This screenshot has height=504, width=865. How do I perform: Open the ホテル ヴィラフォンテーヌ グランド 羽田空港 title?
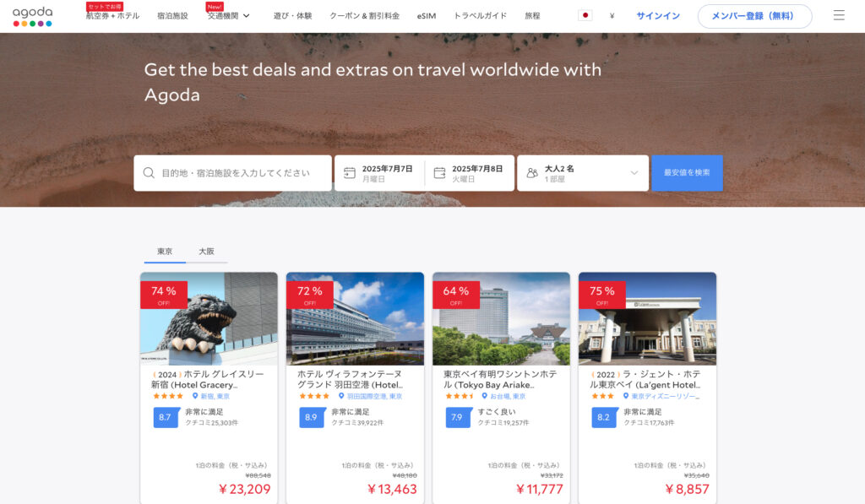click(351, 379)
